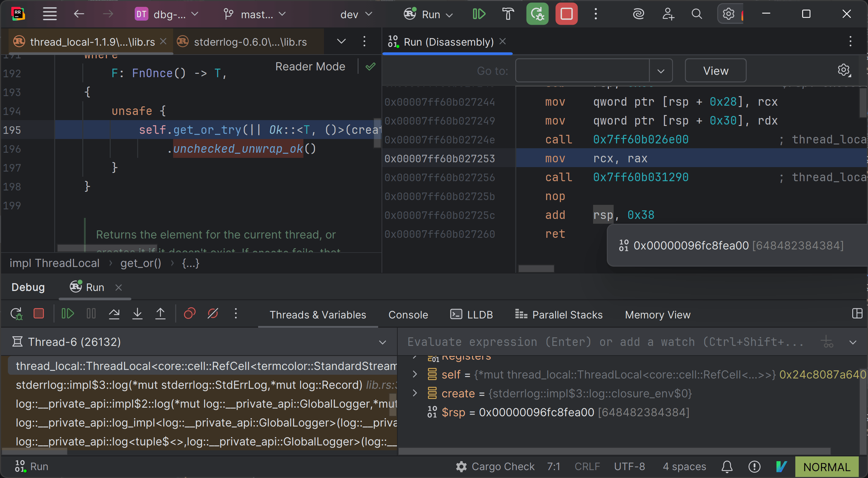This screenshot has height=478, width=868.
Task: Click the Build hammer icon
Action: pos(508,14)
